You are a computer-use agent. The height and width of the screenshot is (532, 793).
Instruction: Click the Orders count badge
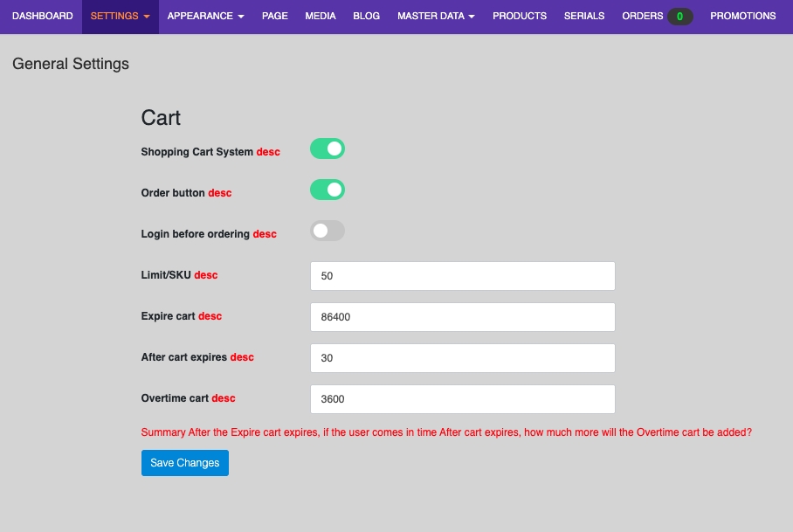(679, 17)
